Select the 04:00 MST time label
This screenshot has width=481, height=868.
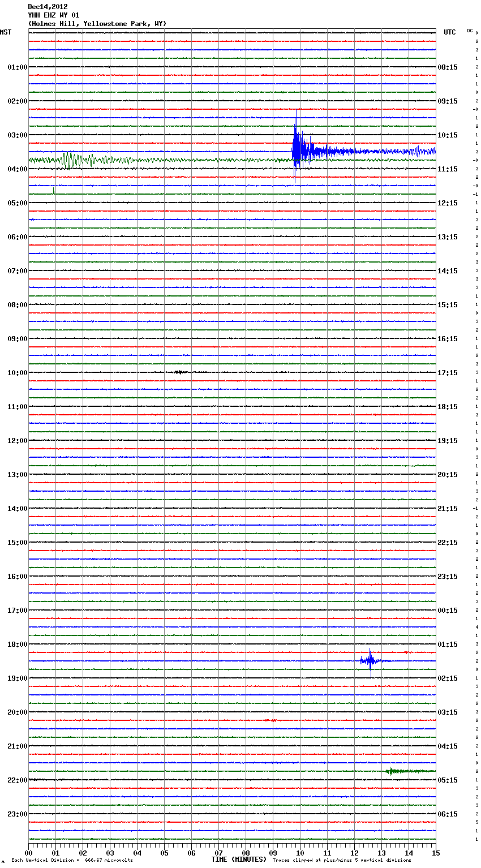pos(18,169)
